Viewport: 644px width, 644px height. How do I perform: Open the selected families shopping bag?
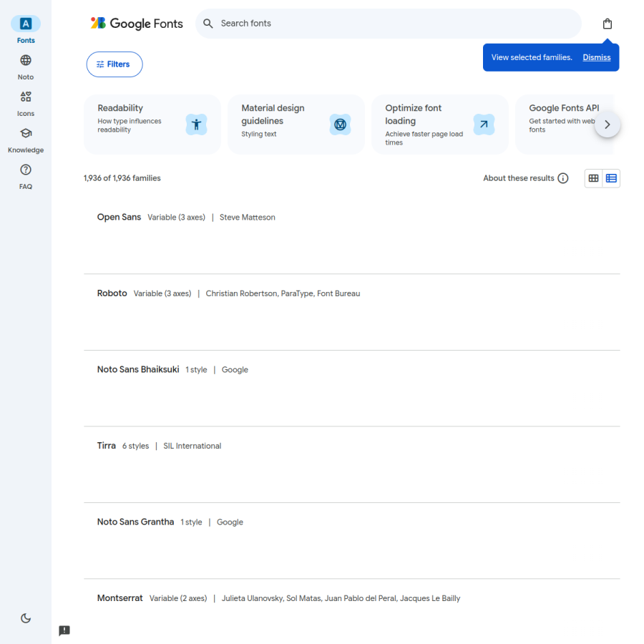608,24
